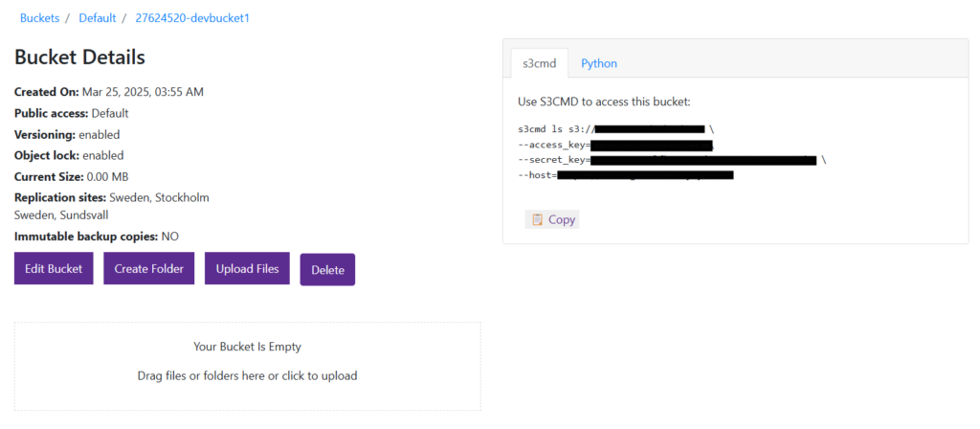The height and width of the screenshot is (429, 980).
Task: Click the 27624520-devbucket1 breadcrumb
Action: click(192, 18)
